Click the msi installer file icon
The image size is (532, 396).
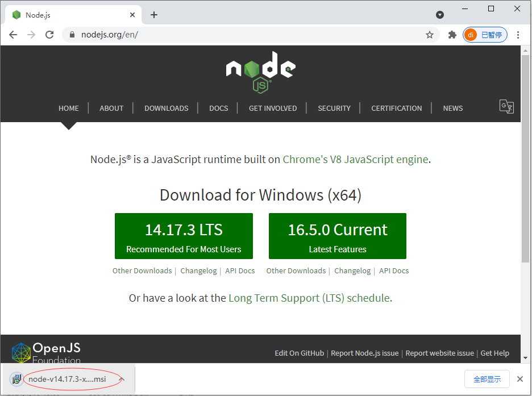tap(16, 379)
